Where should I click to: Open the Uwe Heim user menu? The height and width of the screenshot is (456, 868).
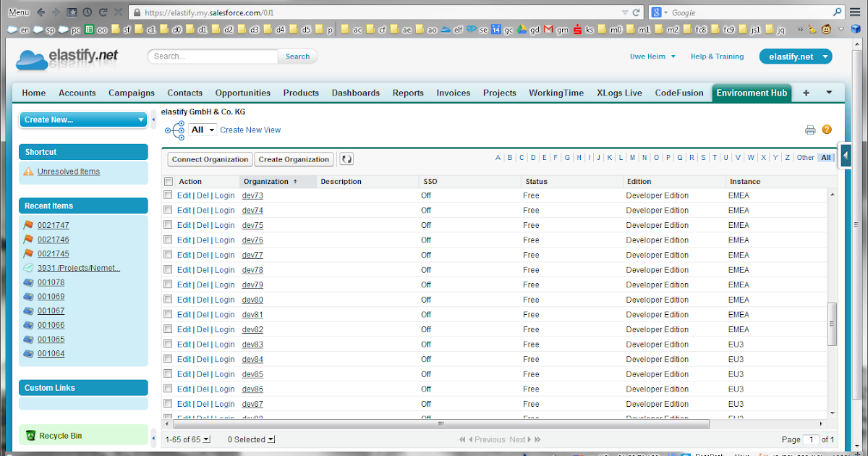click(652, 56)
